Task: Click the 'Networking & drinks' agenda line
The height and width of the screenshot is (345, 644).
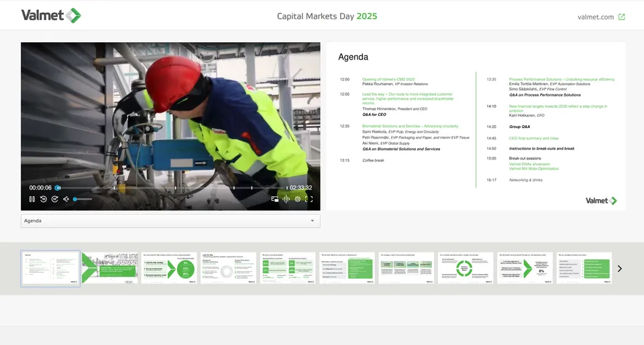Action: point(525,180)
